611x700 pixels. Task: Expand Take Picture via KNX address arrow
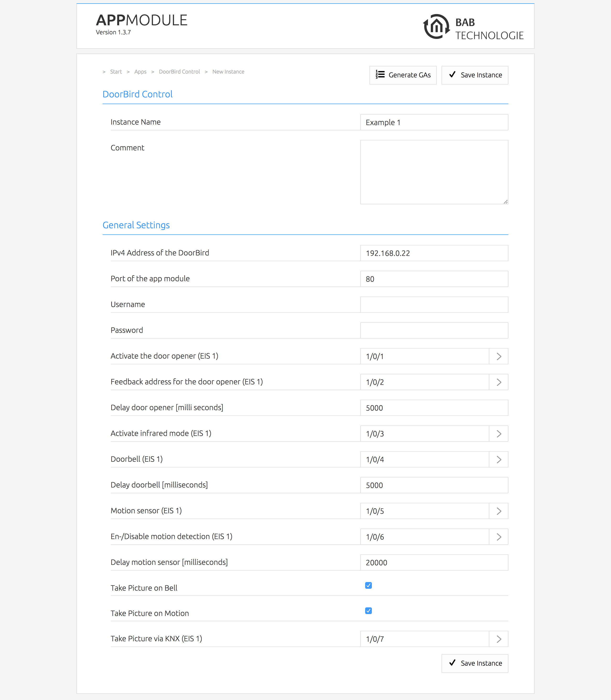click(x=499, y=639)
